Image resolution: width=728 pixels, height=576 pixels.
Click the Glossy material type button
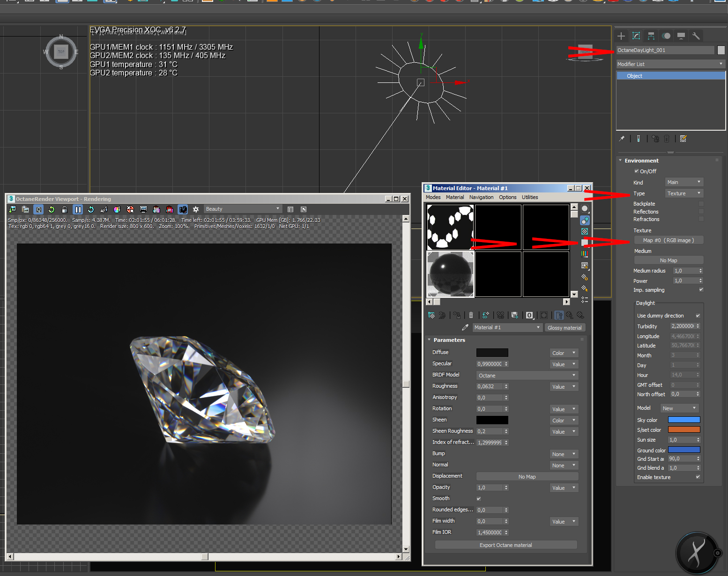(x=565, y=328)
